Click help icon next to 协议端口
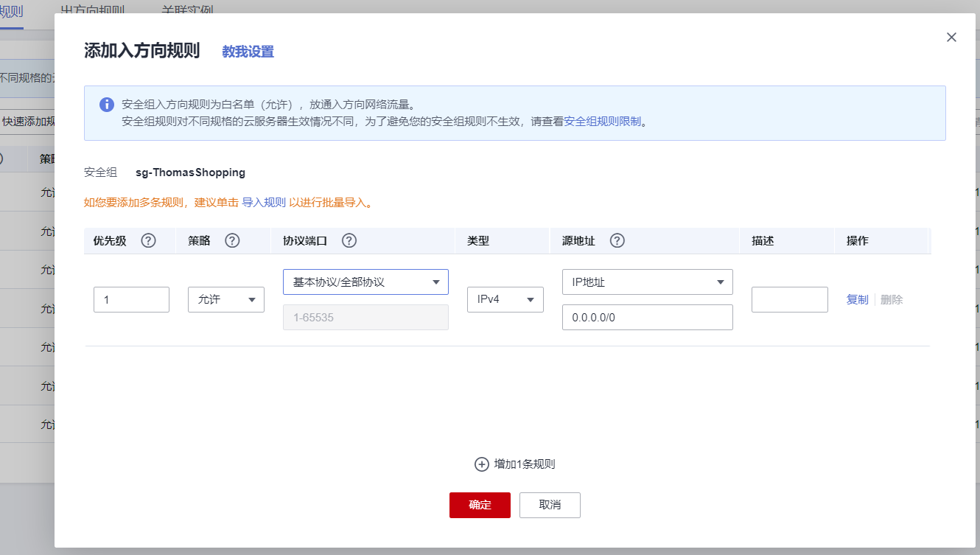The image size is (980, 555). point(349,241)
